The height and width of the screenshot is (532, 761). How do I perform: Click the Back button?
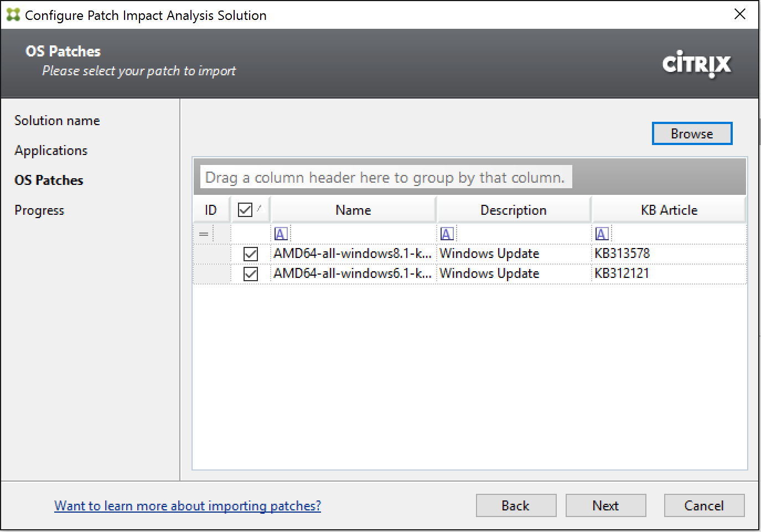[x=516, y=506]
